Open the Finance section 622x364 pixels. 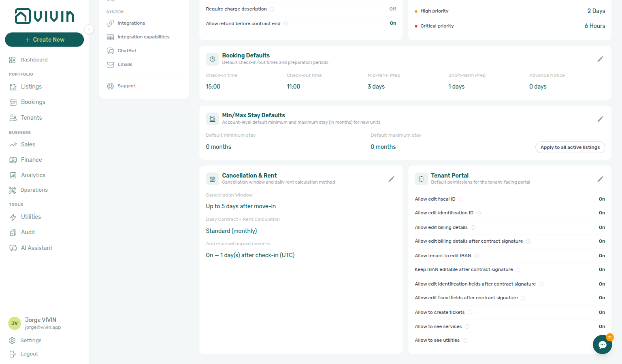[31, 160]
